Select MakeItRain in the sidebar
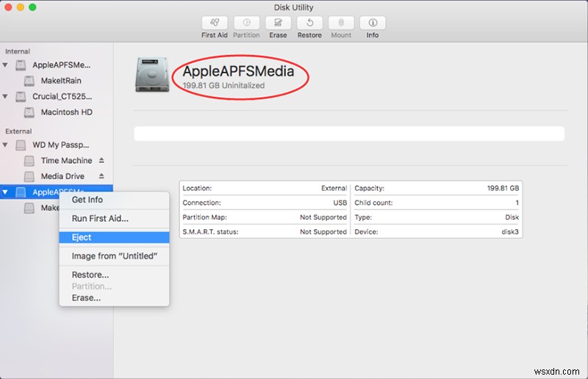Image resolution: width=588 pixels, height=379 pixels. (61, 81)
